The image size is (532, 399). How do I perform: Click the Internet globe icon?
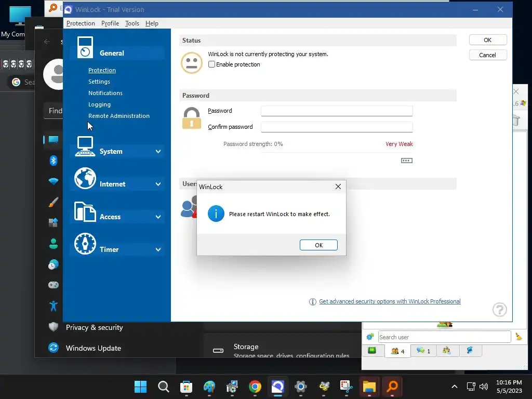pos(85,178)
